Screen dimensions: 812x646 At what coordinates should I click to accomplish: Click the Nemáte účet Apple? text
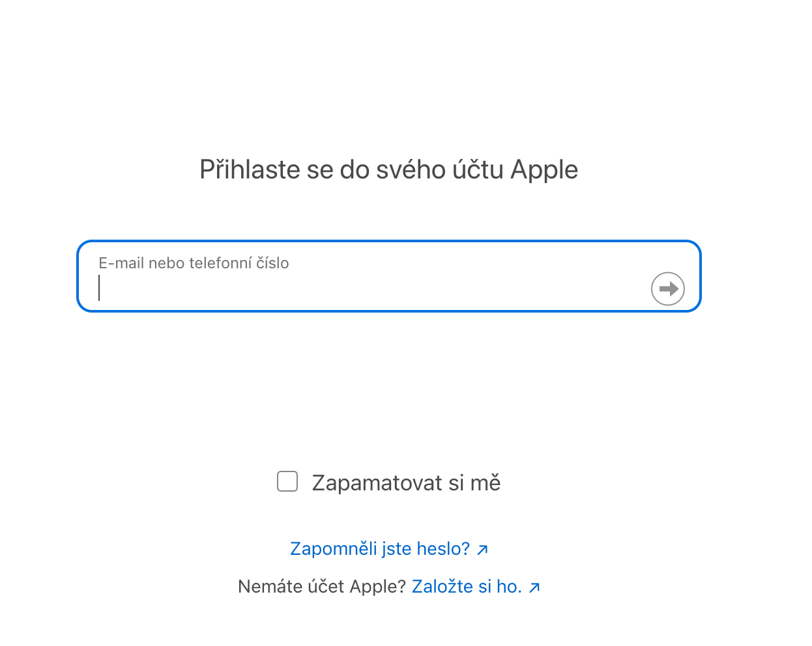pyautogui.click(x=322, y=587)
